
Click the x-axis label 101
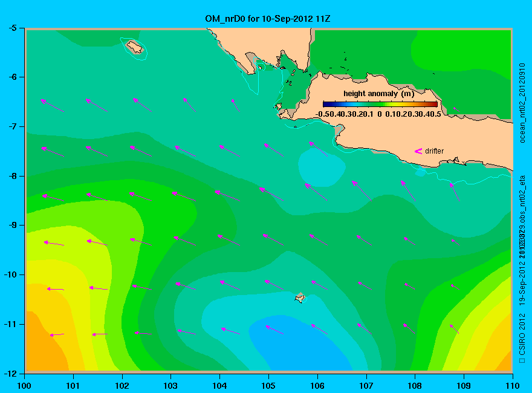click(73, 386)
